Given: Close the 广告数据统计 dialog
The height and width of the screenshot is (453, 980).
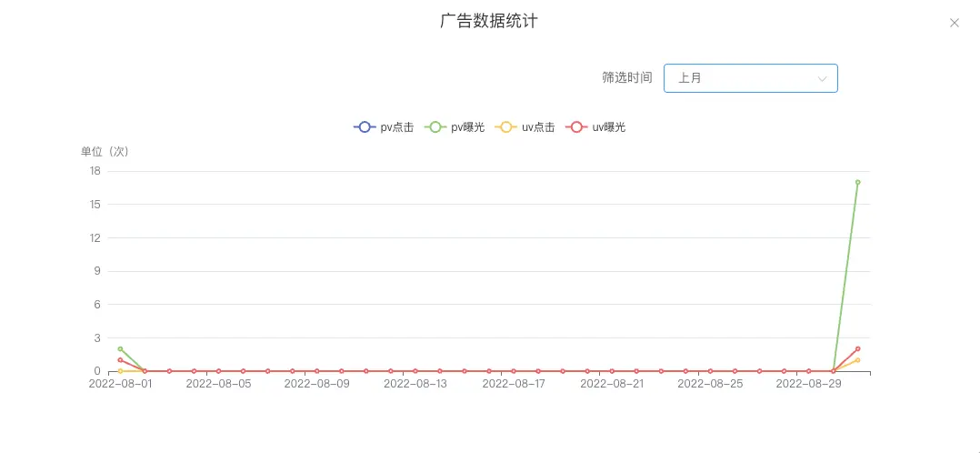Looking at the screenshot, I should 954,24.
